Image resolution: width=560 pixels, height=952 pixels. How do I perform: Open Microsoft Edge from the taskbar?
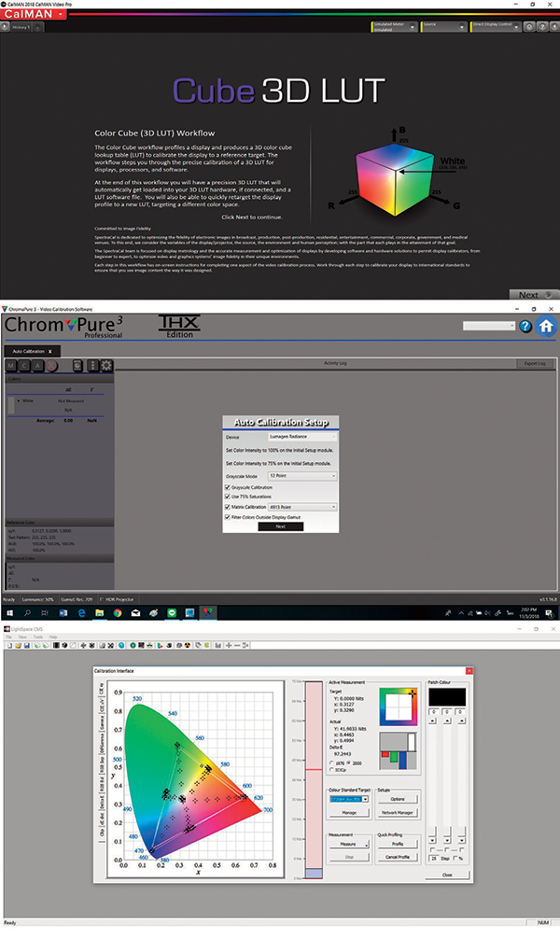pos(81,613)
